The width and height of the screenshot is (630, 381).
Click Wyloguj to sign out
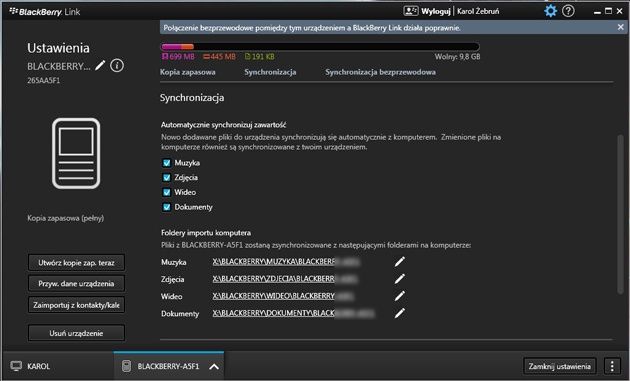click(x=436, y=11)
